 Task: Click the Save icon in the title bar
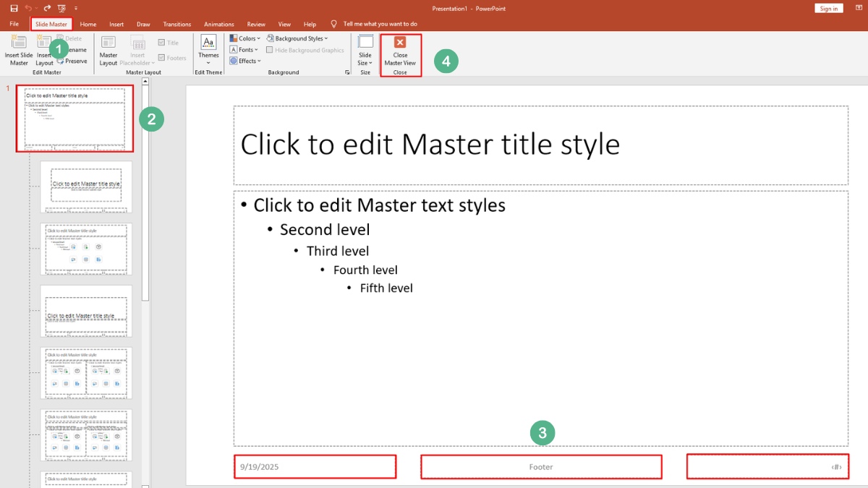click(x=14, y=8)
